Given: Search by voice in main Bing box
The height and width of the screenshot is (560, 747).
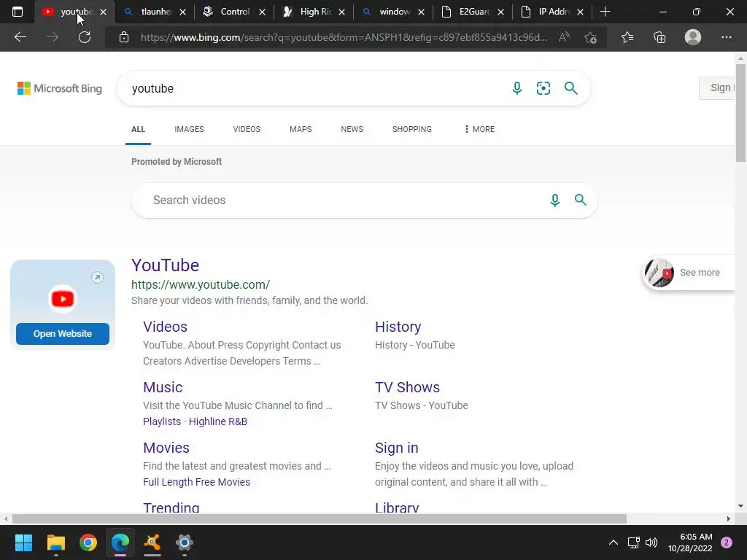Looking at the screenshot, I should tap(517, 88).
